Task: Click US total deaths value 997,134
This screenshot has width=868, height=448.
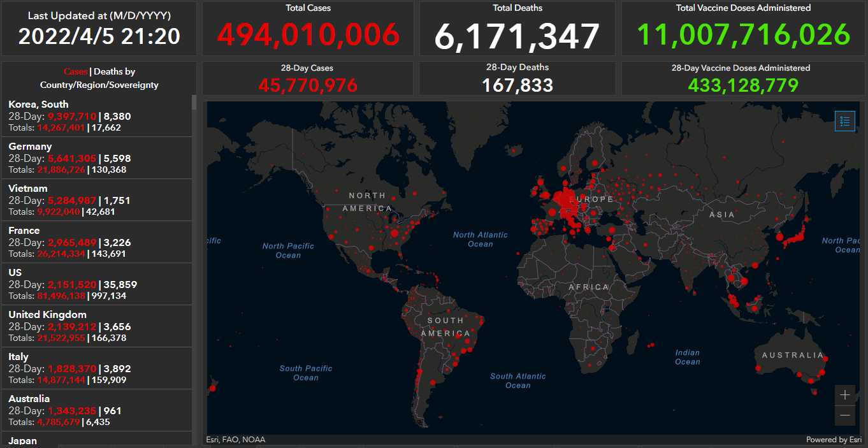Action: [108, 296]
